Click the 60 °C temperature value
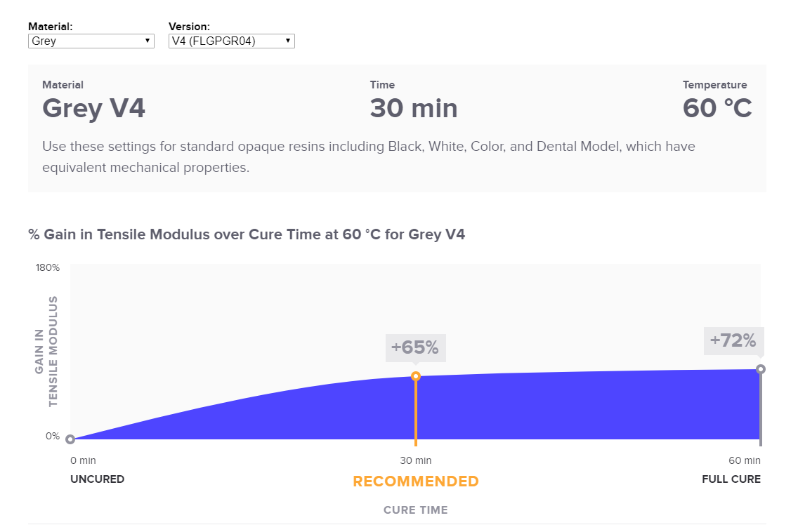This screenshot has height=532, width=798. pos(717,108)
